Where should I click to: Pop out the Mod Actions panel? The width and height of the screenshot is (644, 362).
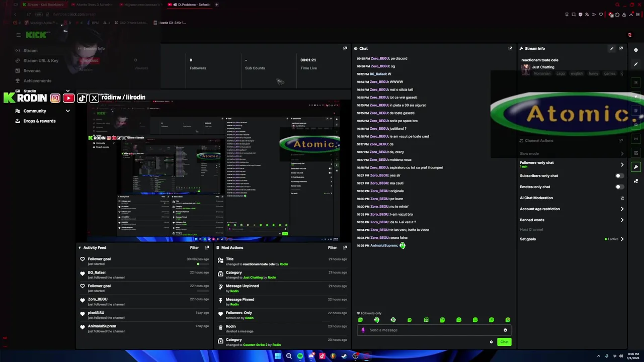(345, 247)
